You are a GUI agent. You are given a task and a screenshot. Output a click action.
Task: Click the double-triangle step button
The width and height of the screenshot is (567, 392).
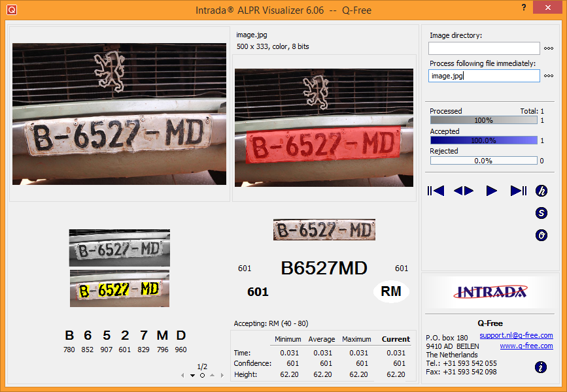464,191
